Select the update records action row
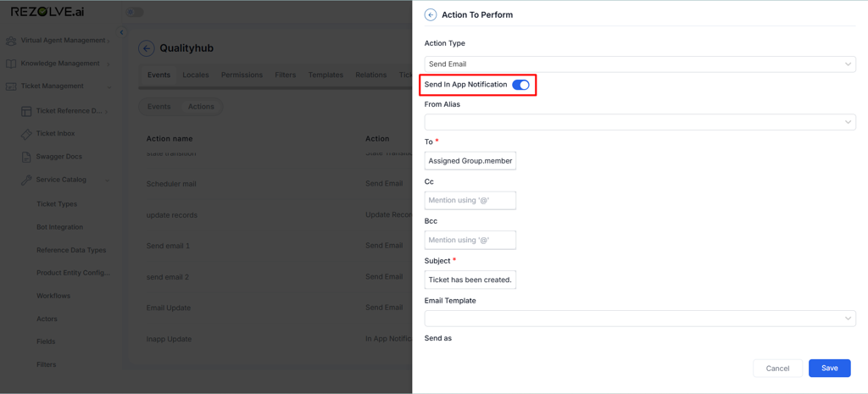The image size is (868, 394). (x=275, y=214)
